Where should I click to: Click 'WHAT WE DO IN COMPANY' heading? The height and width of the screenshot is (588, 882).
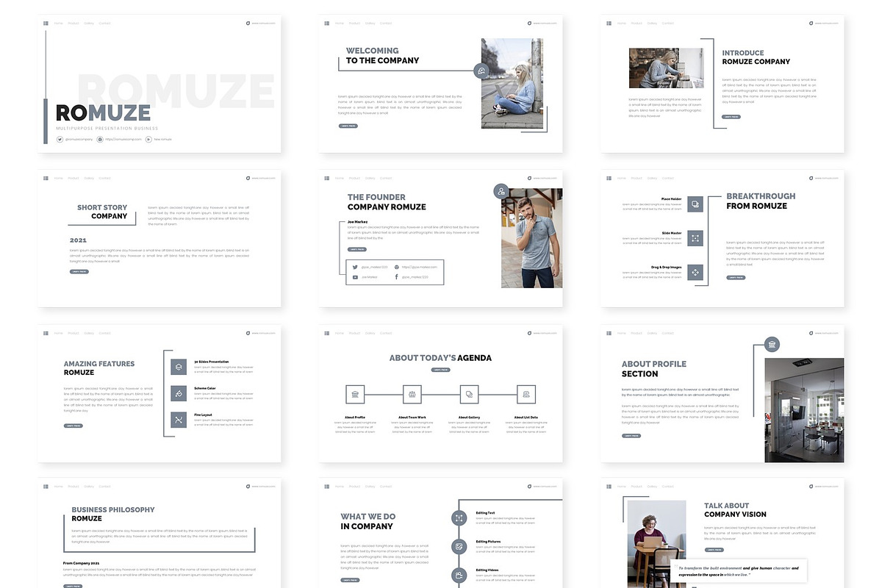(x=367, y=521)
